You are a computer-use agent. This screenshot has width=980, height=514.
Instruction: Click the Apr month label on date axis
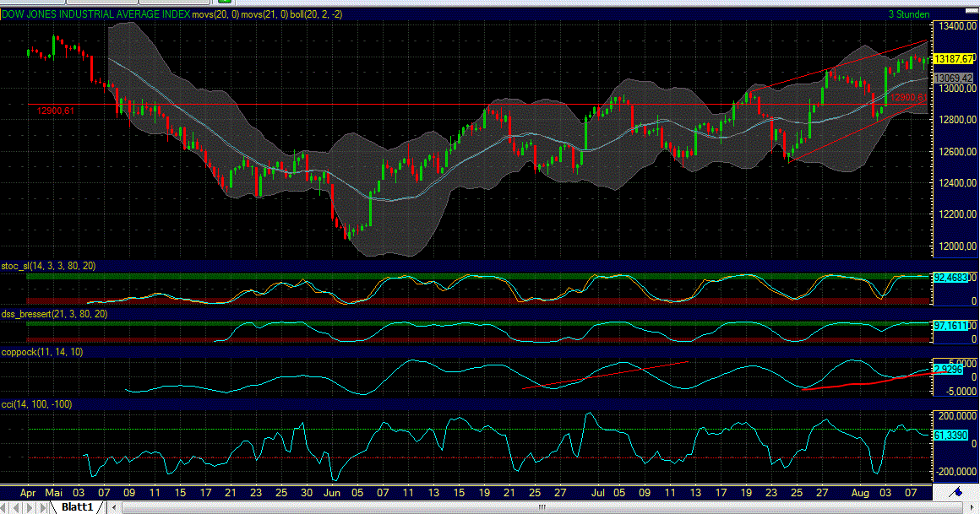pyautogui.click(x=28, y=493)
